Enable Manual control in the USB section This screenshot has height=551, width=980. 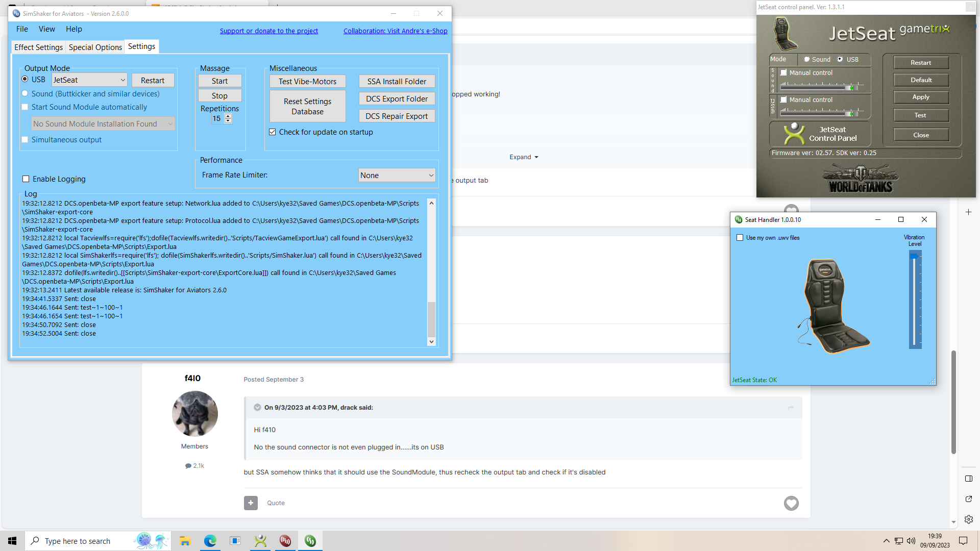coord(783,99)
